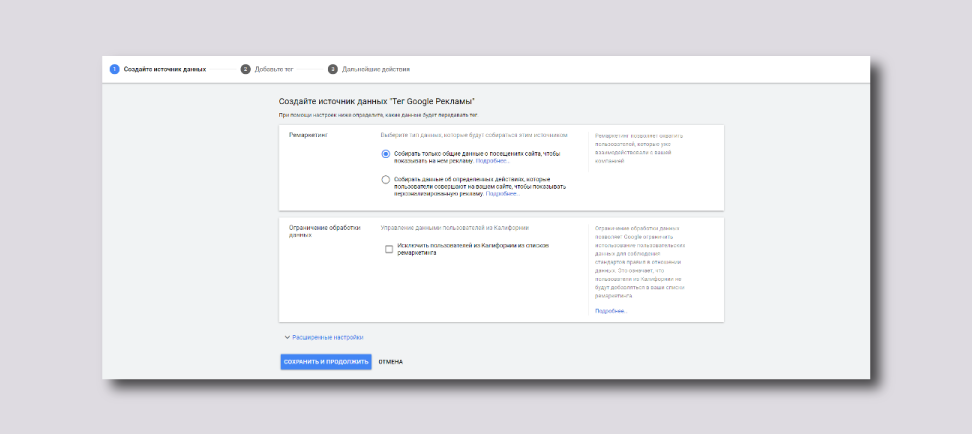The height and width of the screenshot is (434, 972).
Task: Click step 3 number circle icon
Action: pyautogui.click(x=333, y=69)
